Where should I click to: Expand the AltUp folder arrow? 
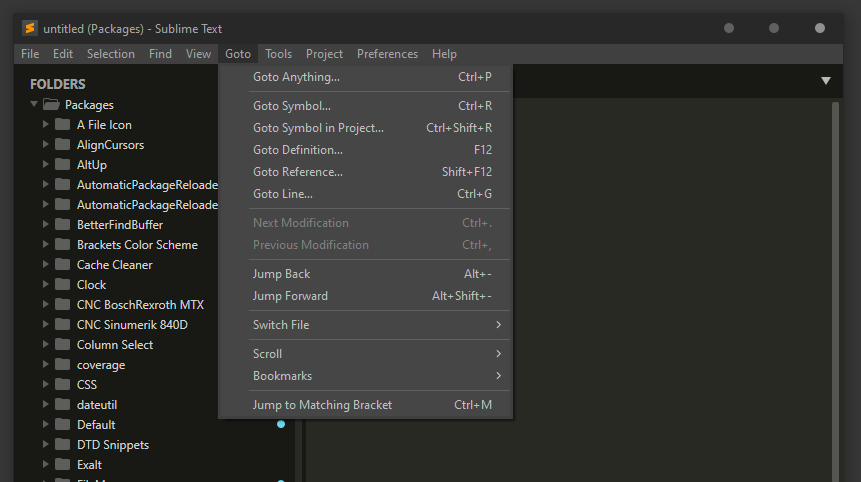(46, 164)
